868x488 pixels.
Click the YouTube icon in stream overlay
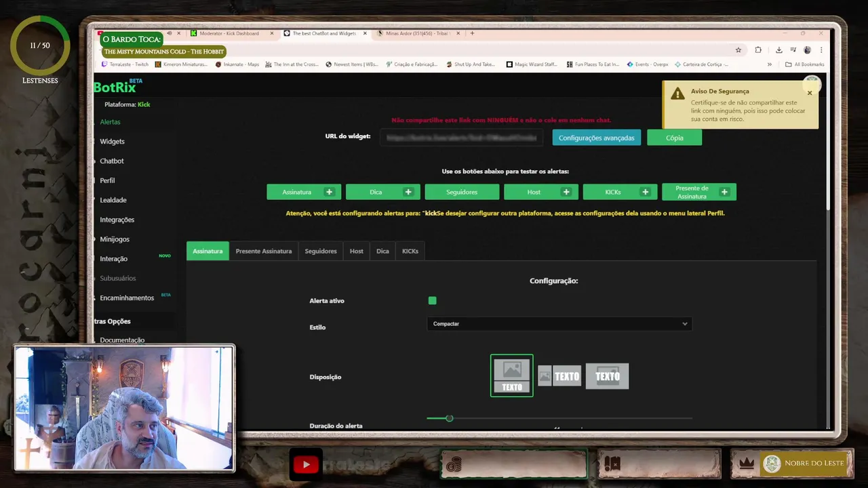click(306, 464)
